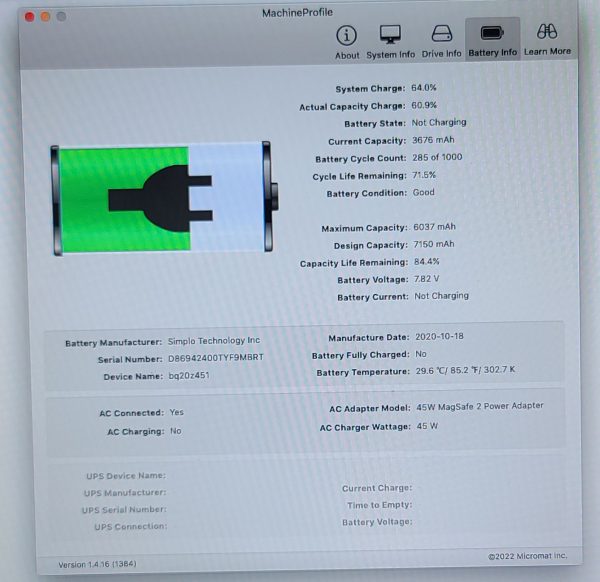Switch to the System Info view

pos(390,41)
